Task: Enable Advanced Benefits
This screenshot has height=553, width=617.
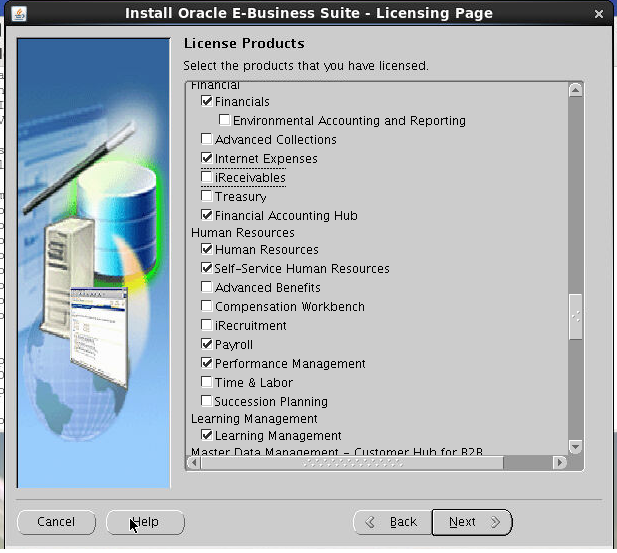Action: [207, 287]
